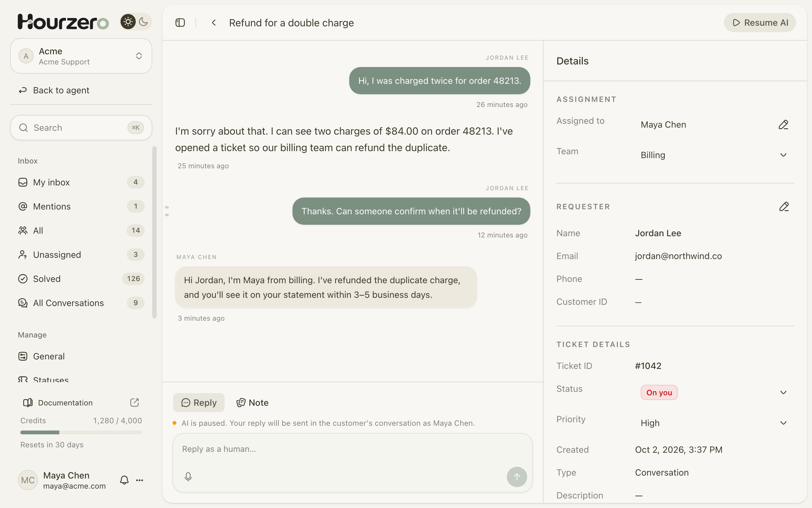Viewport: 812px width, 508px height.
Task: Open user menu three-dots icon
Action: 140,480
